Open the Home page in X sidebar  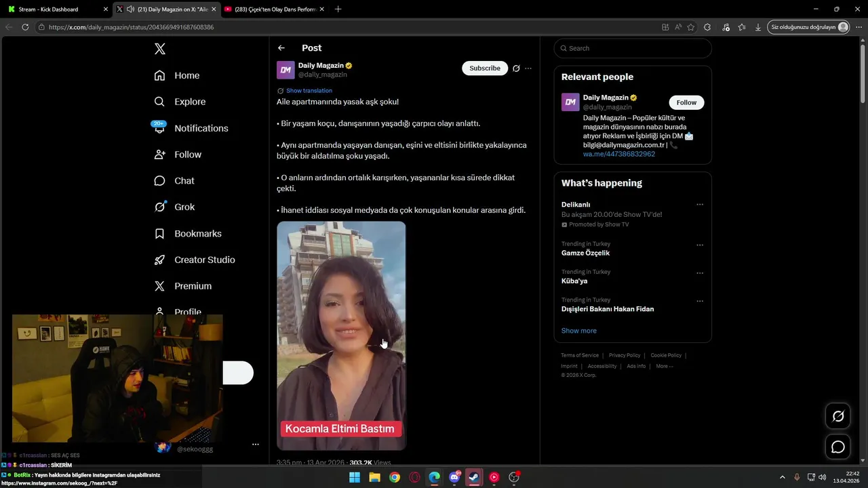[x=177, y=75]
